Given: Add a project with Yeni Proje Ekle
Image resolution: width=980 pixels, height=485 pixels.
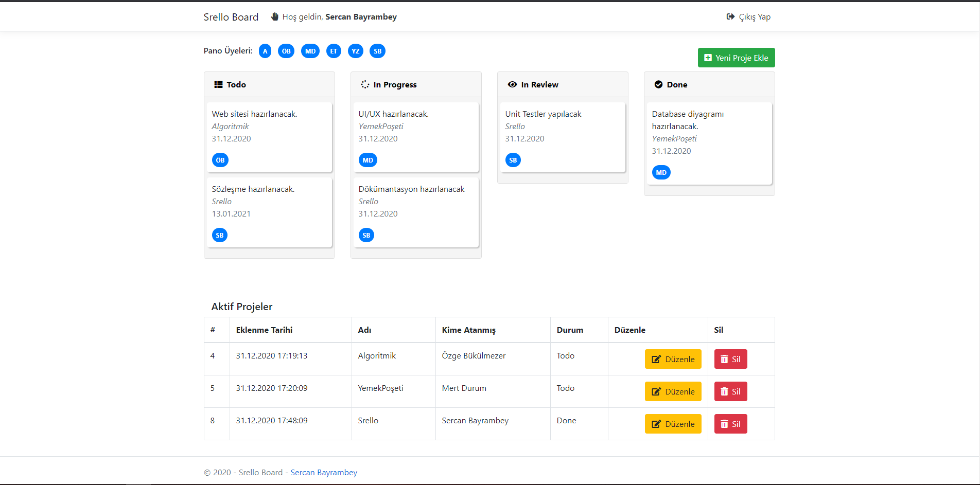Looking at the screenshot, I should 736,58.
